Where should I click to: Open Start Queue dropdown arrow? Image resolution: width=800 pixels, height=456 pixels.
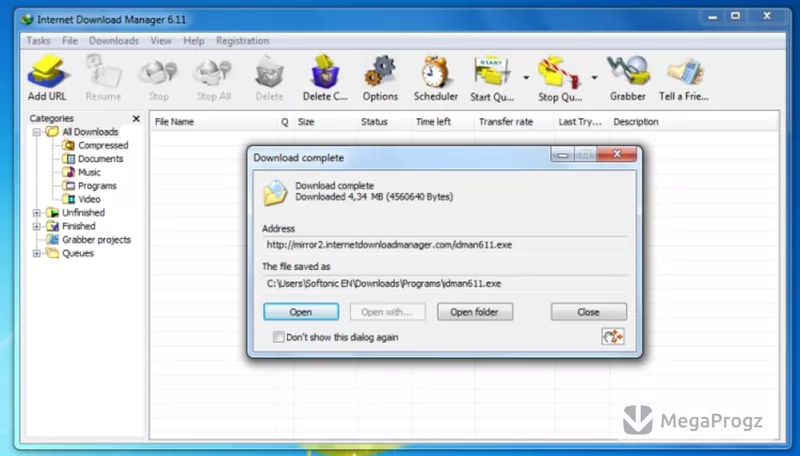click(x=526, y=78)
